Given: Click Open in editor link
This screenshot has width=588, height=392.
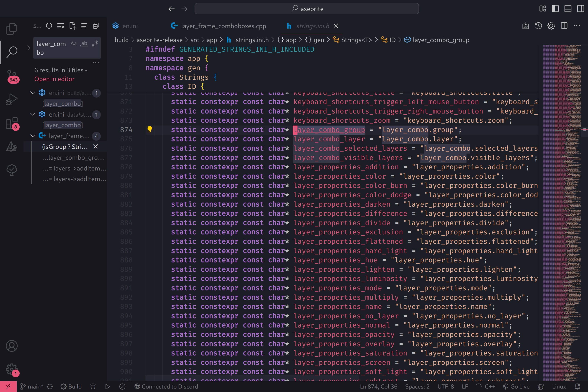Looking at the screenshot, I should coord(54,79).
